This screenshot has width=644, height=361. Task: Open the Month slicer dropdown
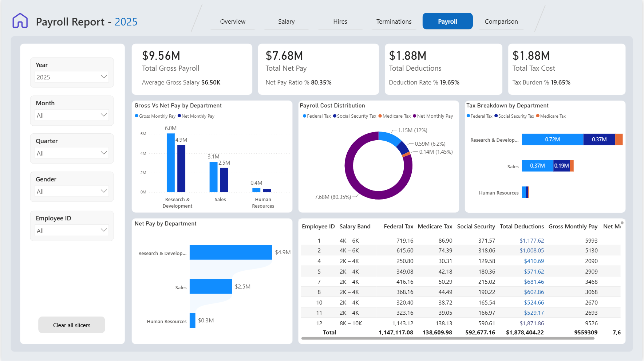coord(72,115)
